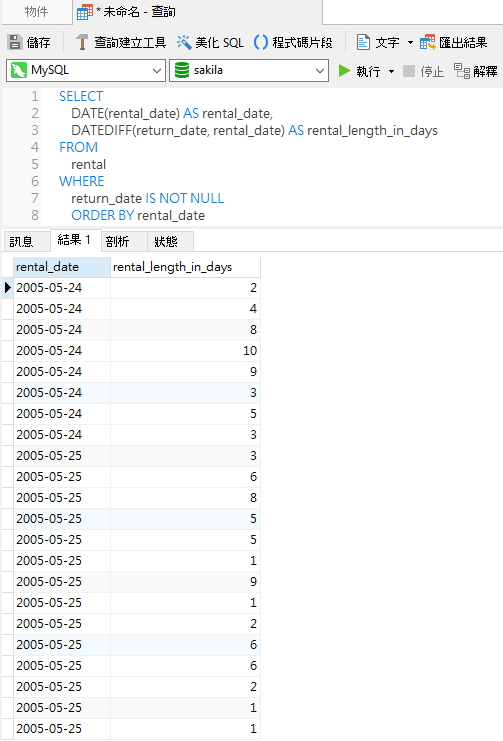This screenshot has width=503, height=741.
Task: Open the MySQL connection dropdown
Action: pos(157,70)
